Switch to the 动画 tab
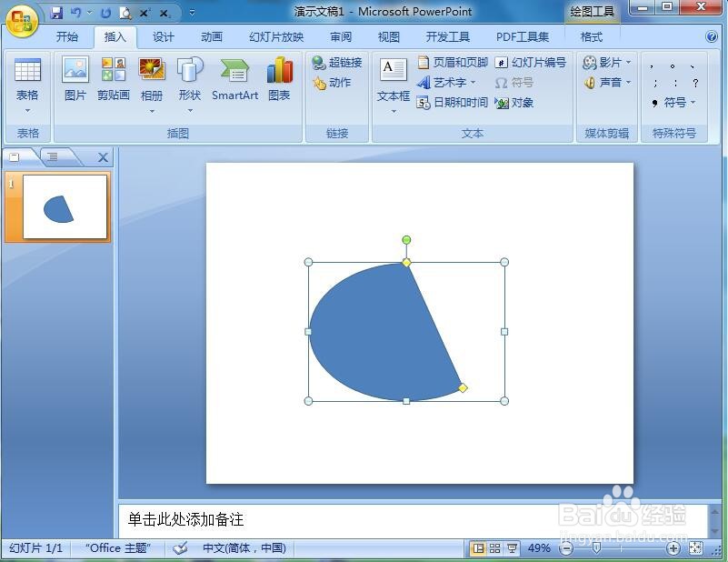The width and height of the screenshot is (728, 562). pos(211,36)
